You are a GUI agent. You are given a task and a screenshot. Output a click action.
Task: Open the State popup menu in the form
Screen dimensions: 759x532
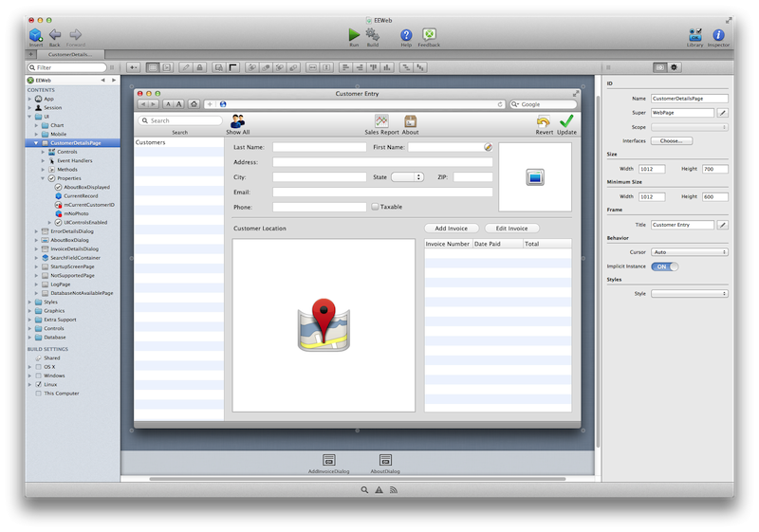tap(408, 177)
